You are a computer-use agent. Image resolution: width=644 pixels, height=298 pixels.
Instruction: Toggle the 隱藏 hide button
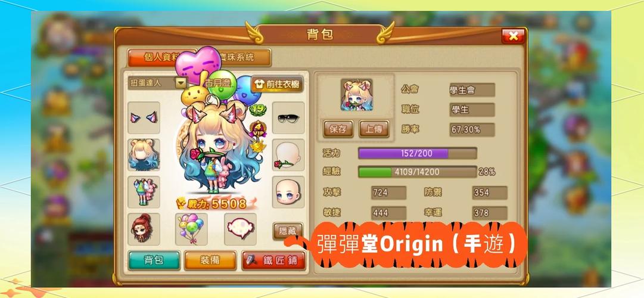[288, 231]
